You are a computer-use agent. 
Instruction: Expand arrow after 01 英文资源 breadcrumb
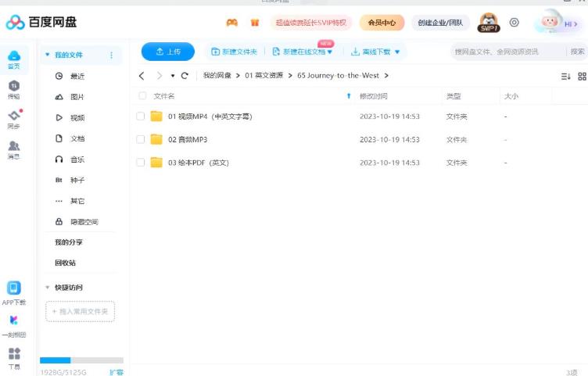click(x=290, y=76)
